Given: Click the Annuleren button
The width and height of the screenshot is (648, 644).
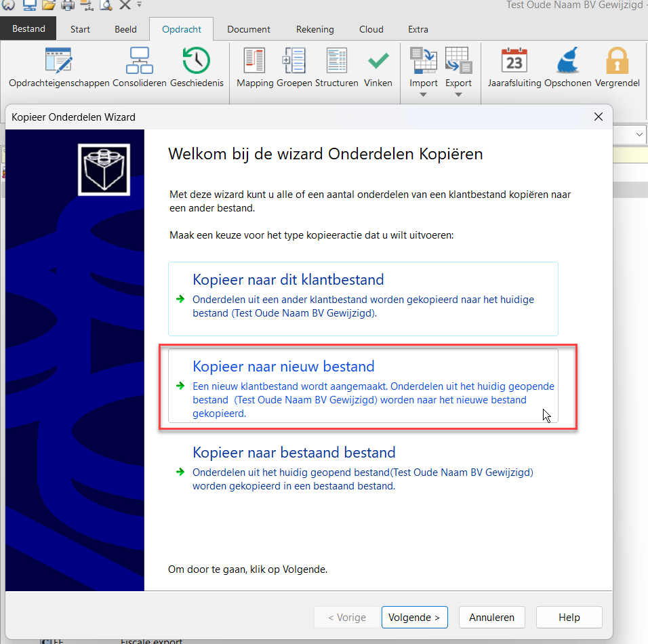Looking at the screenshot, I should click(492, 617).
